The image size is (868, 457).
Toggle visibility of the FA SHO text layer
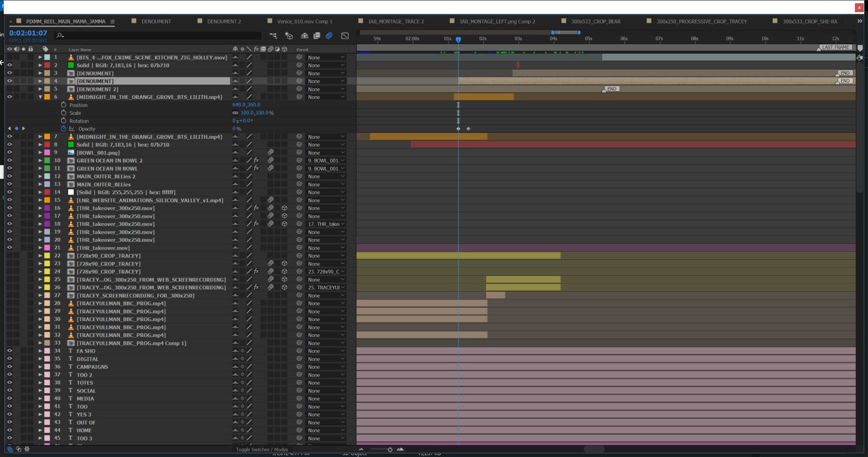click(x=9, y=351)
